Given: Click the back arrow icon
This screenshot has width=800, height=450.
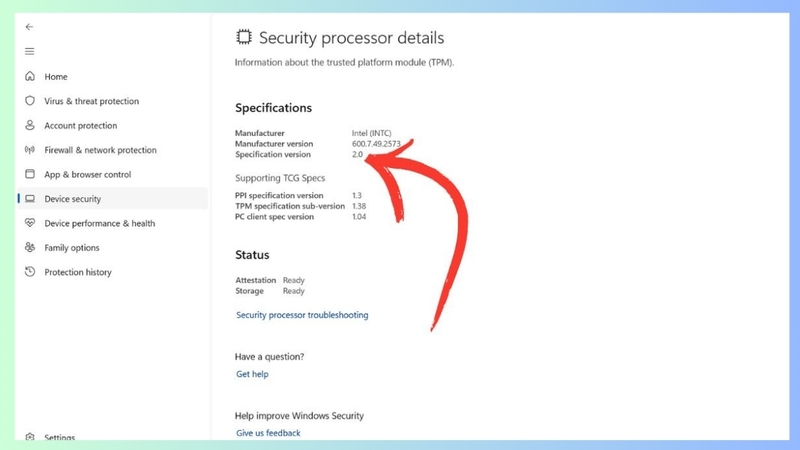Looking at the screenshot, I should tap(30, 27).
